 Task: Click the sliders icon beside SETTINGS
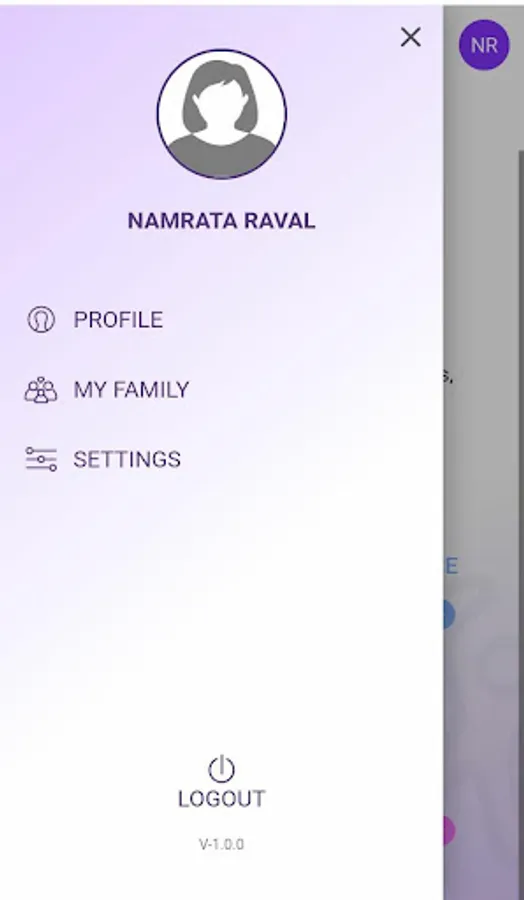[41, 459]
